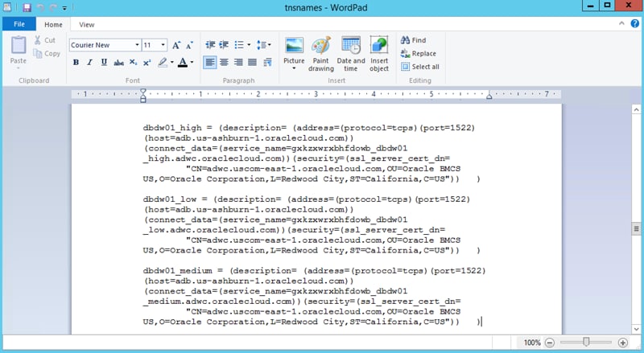Open the Line spacing dropdown
This screenshot has width=644, height=353.
coord(263,45)
